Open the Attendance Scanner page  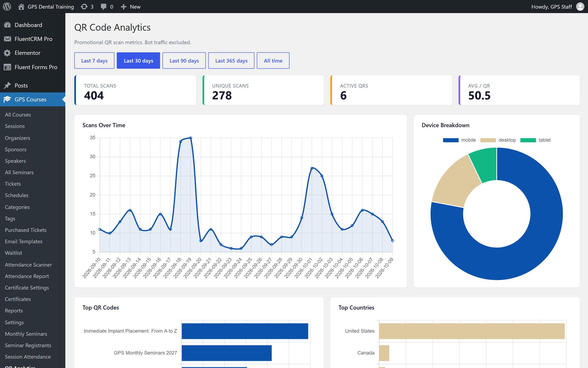[28, 265]
